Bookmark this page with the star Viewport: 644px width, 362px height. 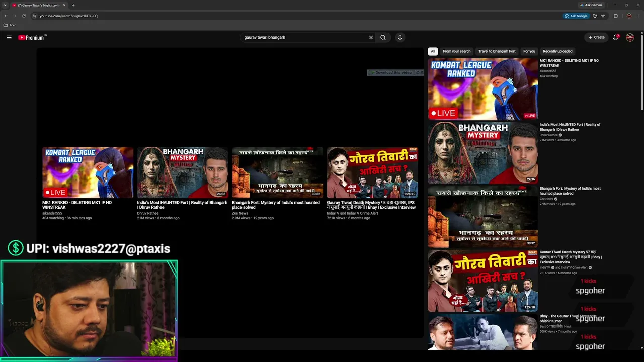point(603,16)
